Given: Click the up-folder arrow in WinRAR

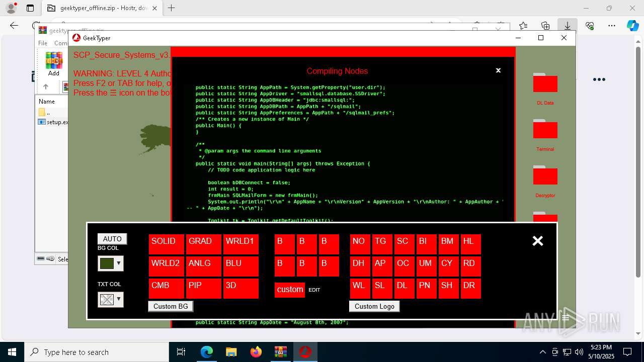Looking at the screenshot, I should click(x=45, y=86).
